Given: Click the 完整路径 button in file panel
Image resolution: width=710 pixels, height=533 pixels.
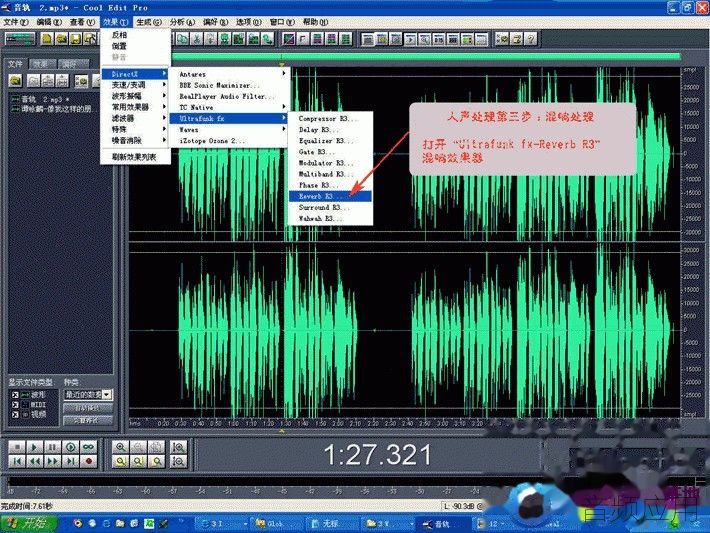Looking at the screenshot, I should [x=88, y=421].
